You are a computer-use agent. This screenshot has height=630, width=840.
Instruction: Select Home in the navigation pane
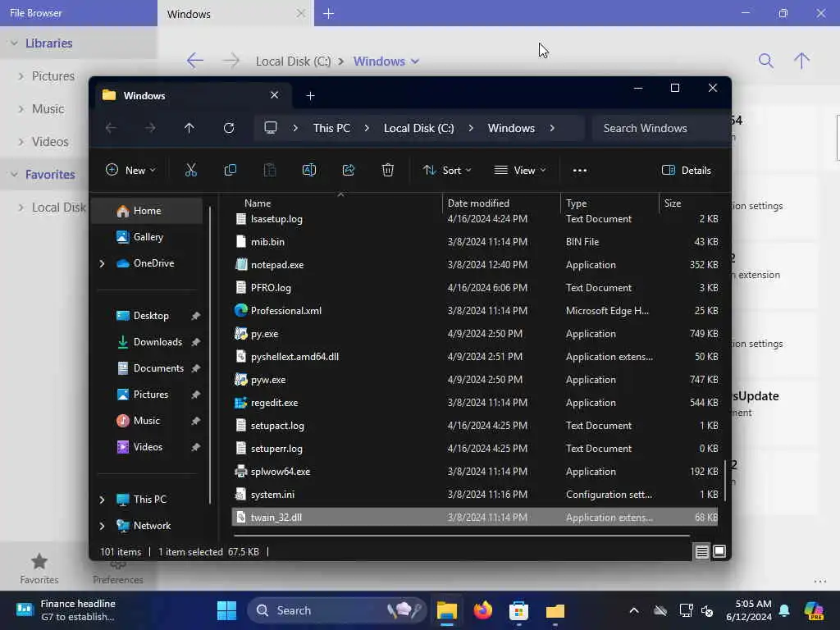point(147,211)
